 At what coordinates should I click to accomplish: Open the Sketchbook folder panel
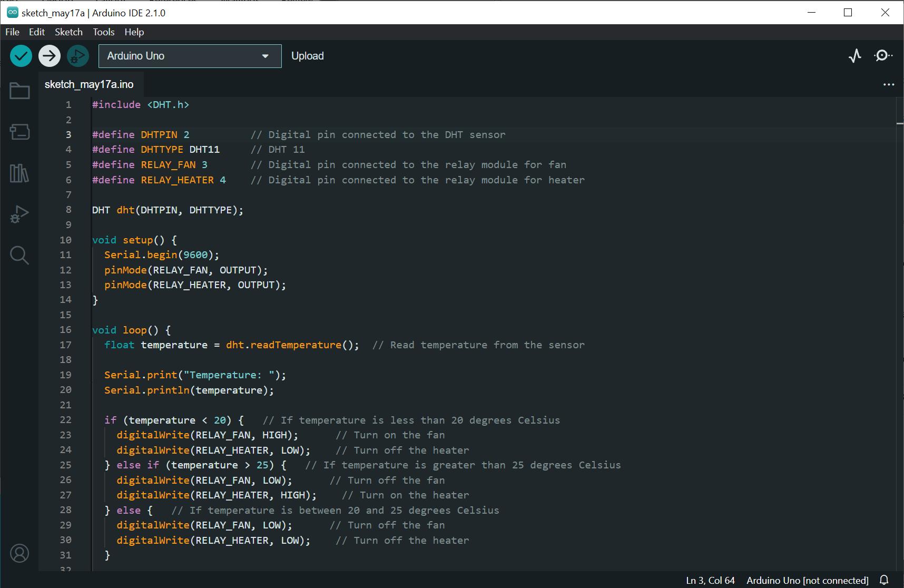pyautogui.click(x=19, y=91)
